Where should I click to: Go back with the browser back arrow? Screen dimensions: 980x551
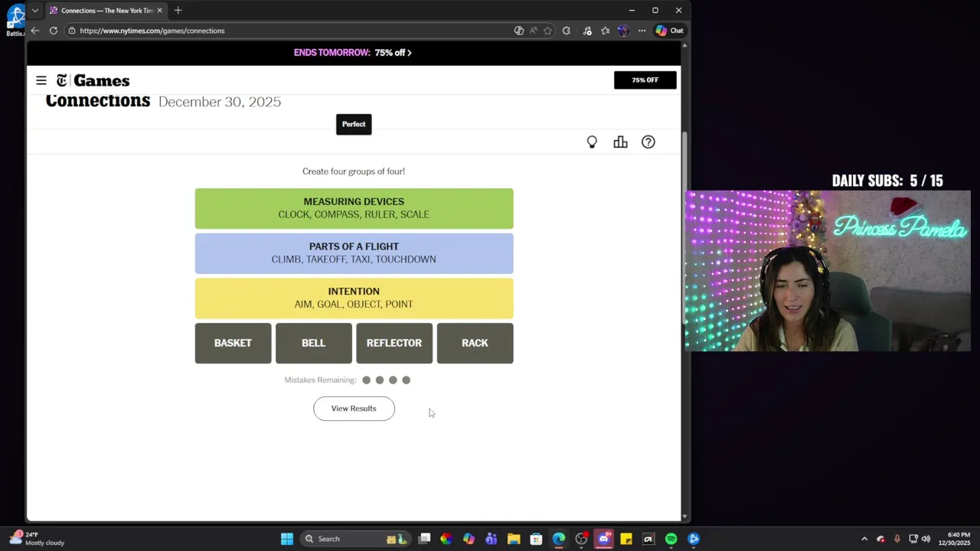pos(34,31)
